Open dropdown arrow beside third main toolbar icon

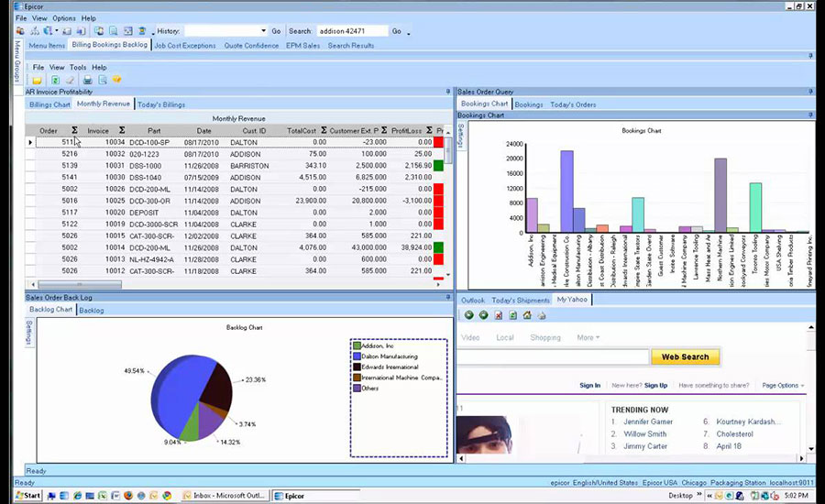56,31
